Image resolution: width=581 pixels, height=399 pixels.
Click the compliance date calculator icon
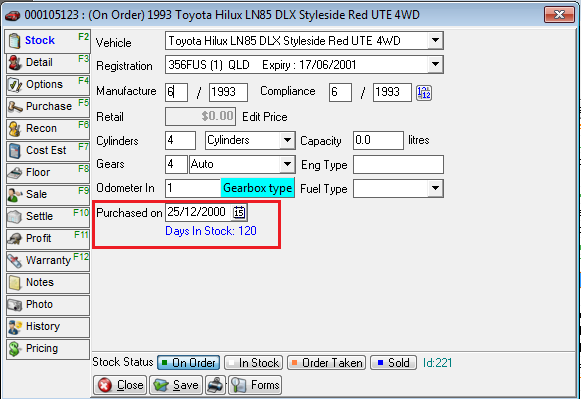pyautogui.click(x=424, y=93)
